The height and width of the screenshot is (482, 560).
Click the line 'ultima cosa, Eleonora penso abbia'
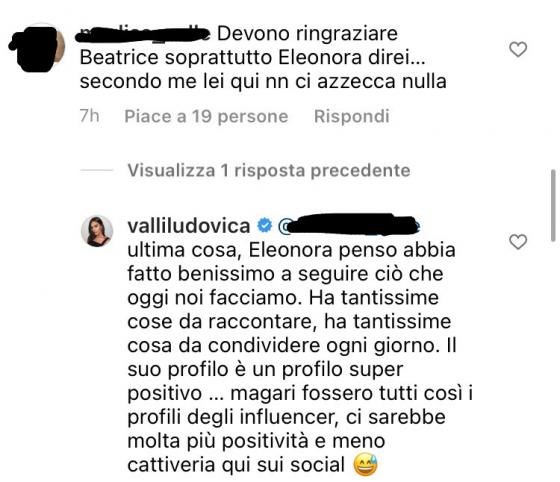click(291, 250)
